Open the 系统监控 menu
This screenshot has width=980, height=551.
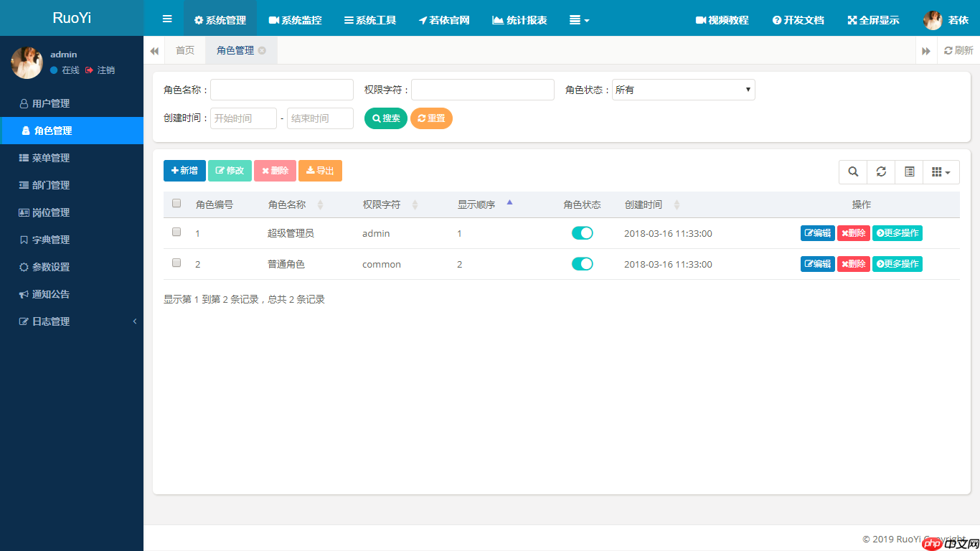pyautogui.click(x=295, y=20)
